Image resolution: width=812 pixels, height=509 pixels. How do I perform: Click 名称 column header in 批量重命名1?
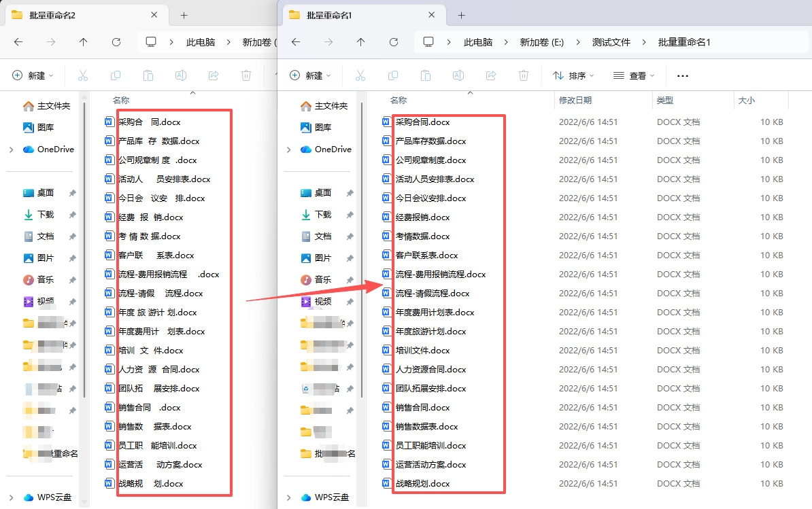click(x=399, y=100)
